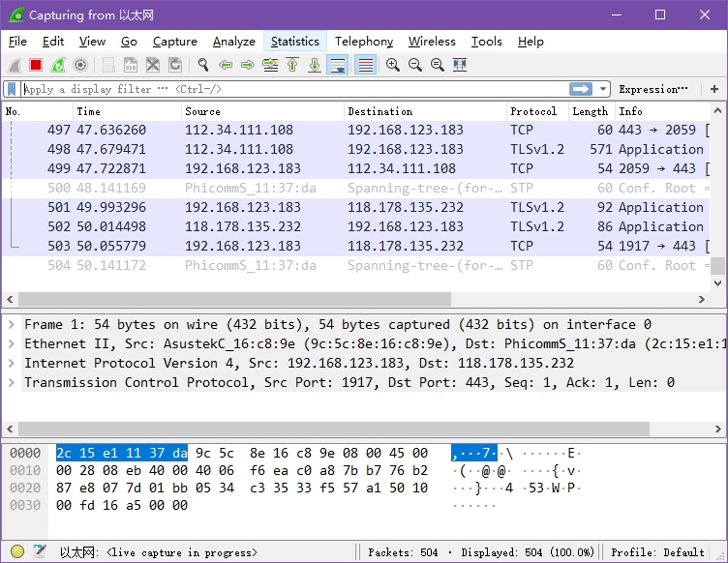The image size is (728, 563).
Task: Open the find packet magnifier tool
Action: click(203, 65)
